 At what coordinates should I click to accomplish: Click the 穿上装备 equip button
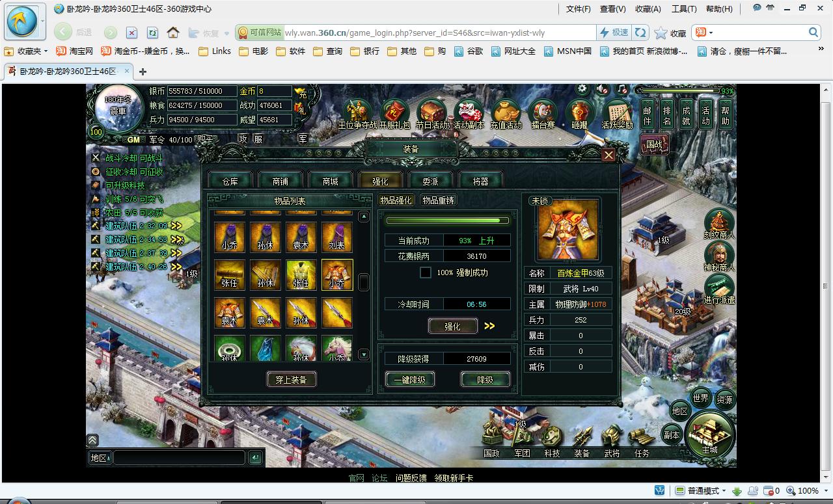[x=291, y=379]
